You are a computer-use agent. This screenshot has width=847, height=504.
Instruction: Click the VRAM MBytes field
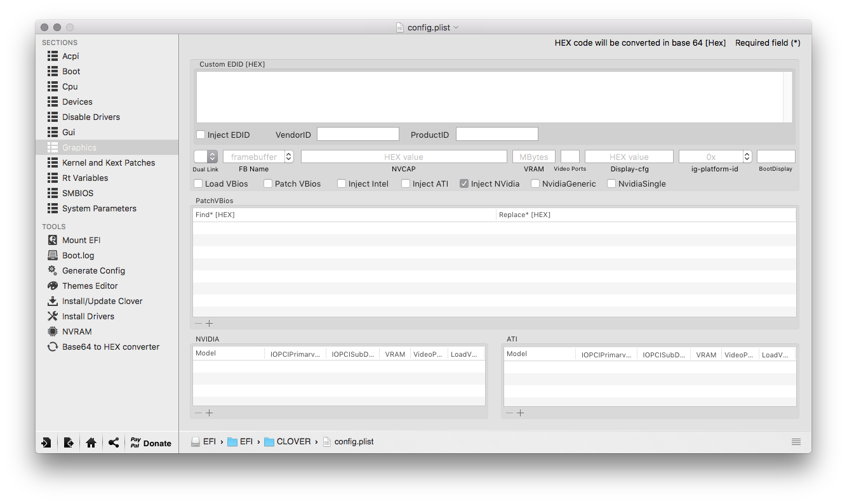(x=534, y=156)
